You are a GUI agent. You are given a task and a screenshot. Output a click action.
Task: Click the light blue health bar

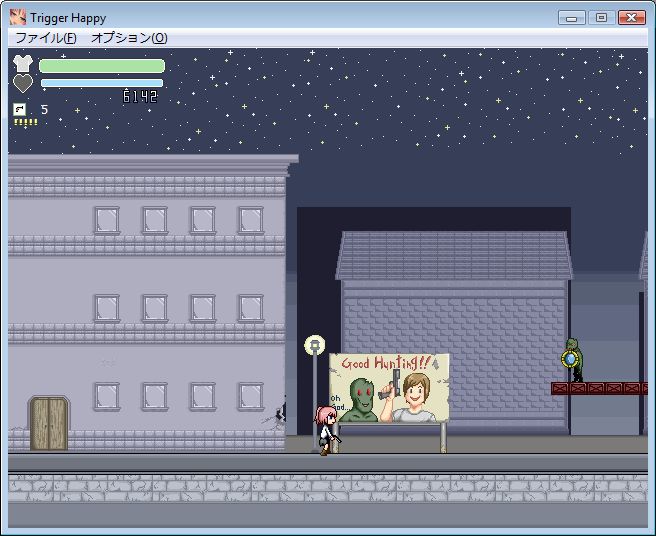[x=101, y=83]
